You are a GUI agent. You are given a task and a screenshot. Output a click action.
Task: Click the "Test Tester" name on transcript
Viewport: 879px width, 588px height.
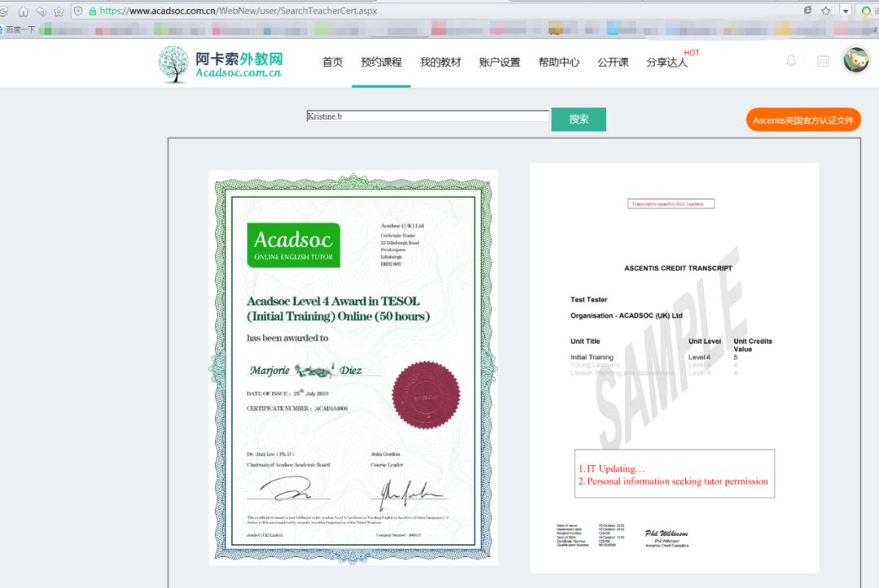588,299
